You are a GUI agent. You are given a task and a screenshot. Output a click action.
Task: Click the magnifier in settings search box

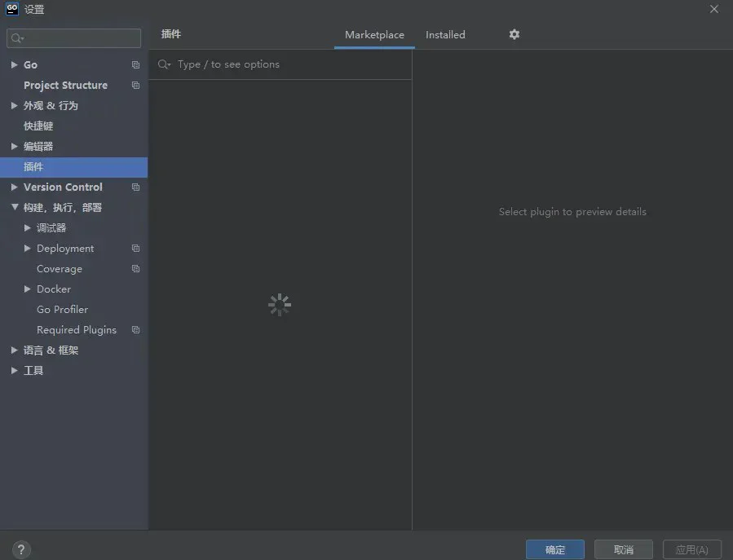coord(17,38)
